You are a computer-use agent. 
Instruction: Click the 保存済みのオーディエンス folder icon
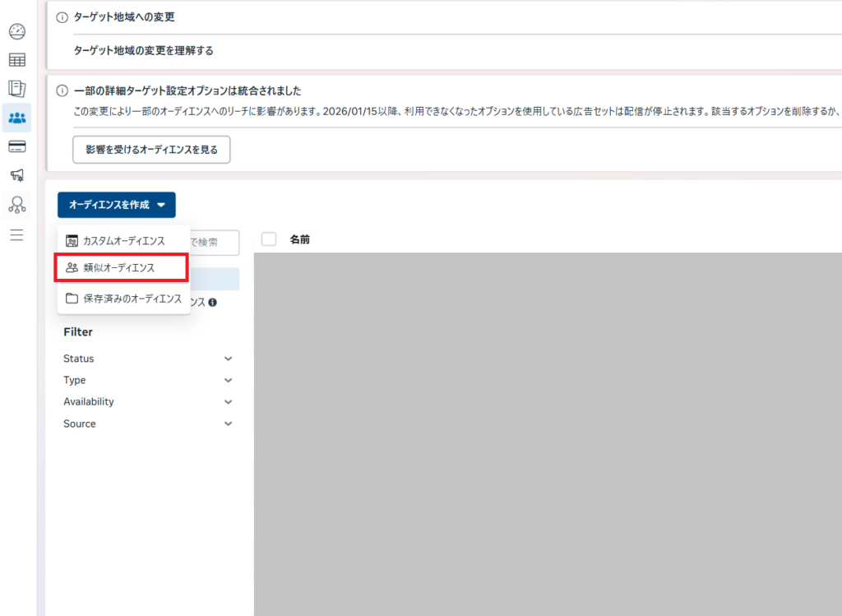(x=72, y=298)
